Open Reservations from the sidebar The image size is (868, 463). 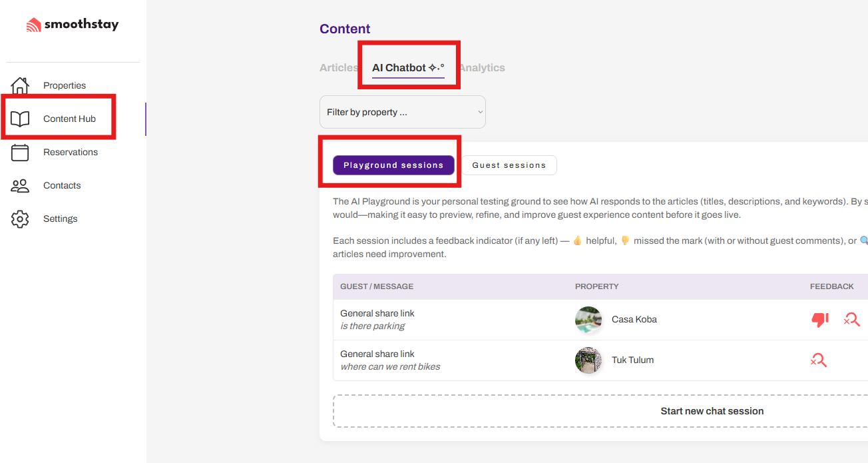[71, 153]
